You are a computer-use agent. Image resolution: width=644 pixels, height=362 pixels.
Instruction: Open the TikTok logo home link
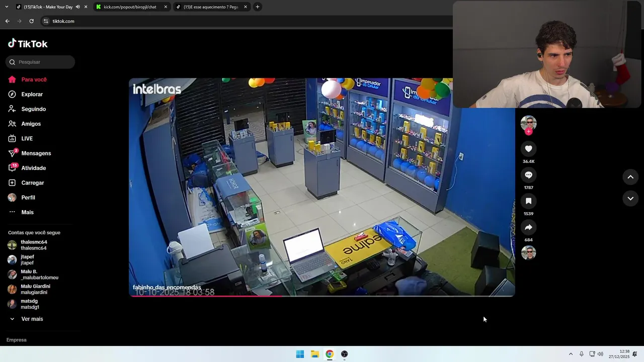coord(28,44)
